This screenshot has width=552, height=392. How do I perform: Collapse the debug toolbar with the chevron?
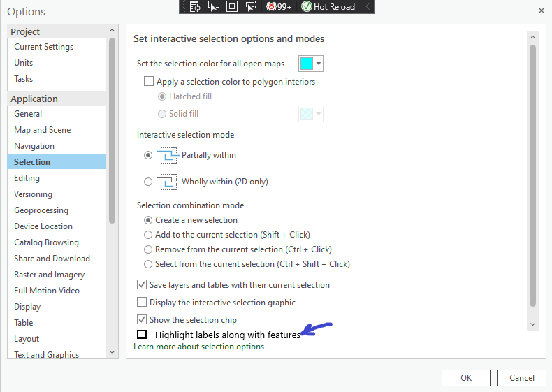[367, 6]
